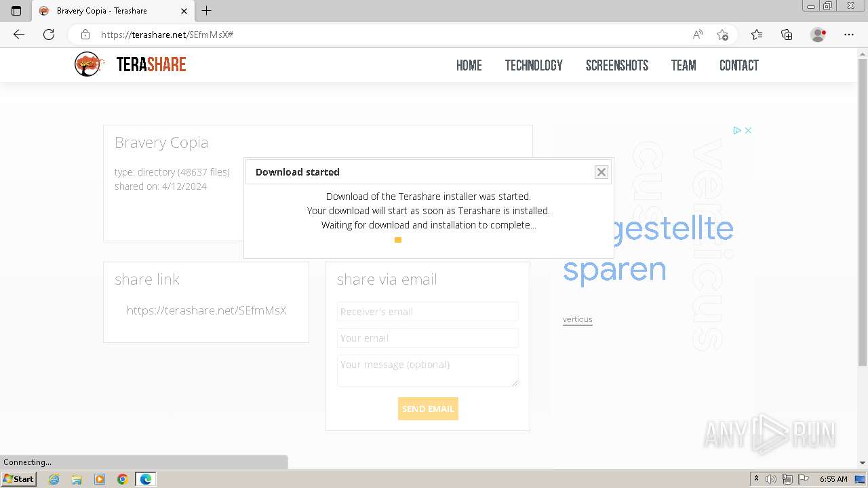Add this page to favorites
868x488 pixels.
pos(722,35)
